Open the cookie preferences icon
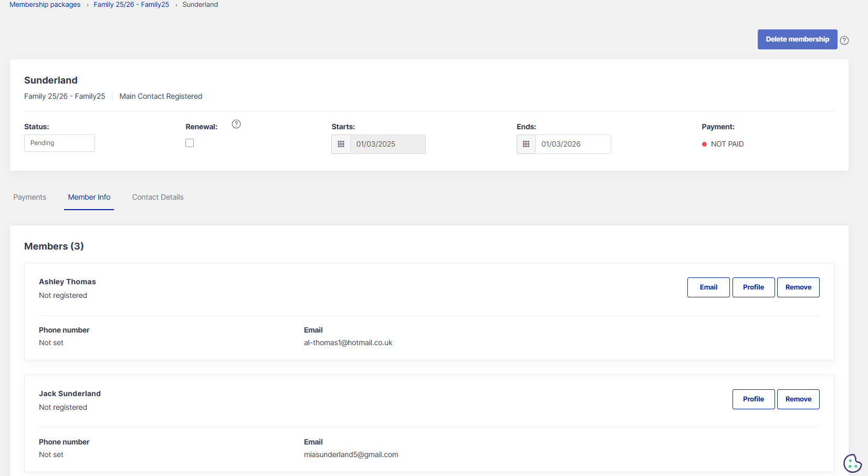868x476 pixels. (852, 463)
